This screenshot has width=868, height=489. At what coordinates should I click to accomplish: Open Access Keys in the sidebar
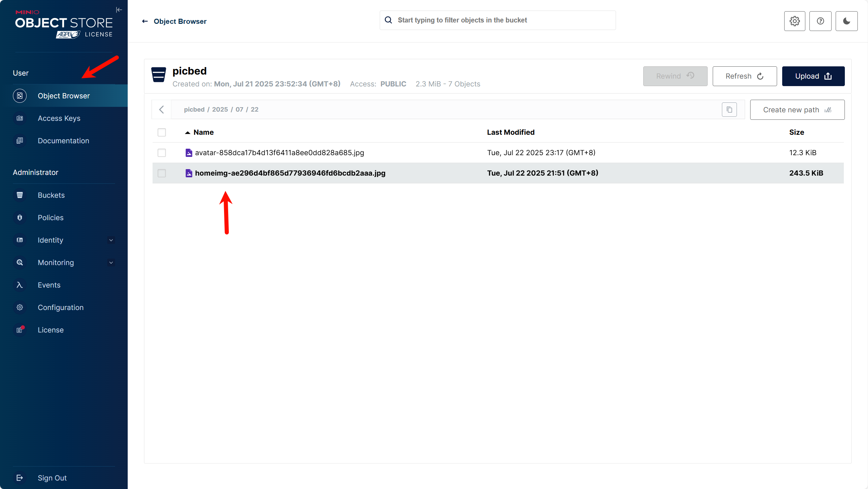59,118
